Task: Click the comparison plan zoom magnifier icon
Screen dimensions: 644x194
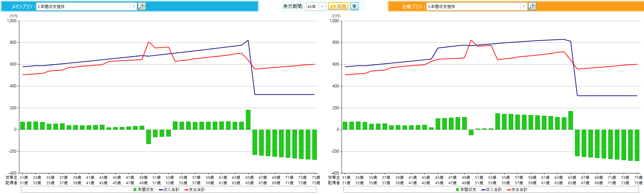Action: point(532,6)
